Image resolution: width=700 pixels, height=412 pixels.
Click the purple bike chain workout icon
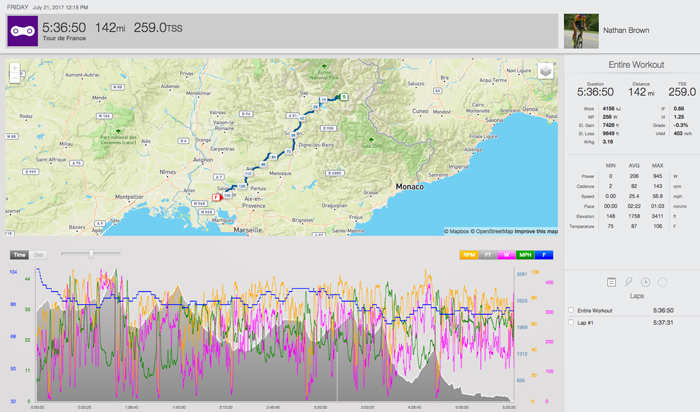point(23,31)
